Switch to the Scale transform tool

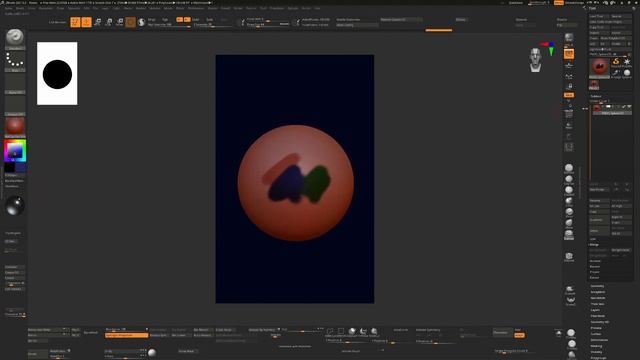click(109, 22)
